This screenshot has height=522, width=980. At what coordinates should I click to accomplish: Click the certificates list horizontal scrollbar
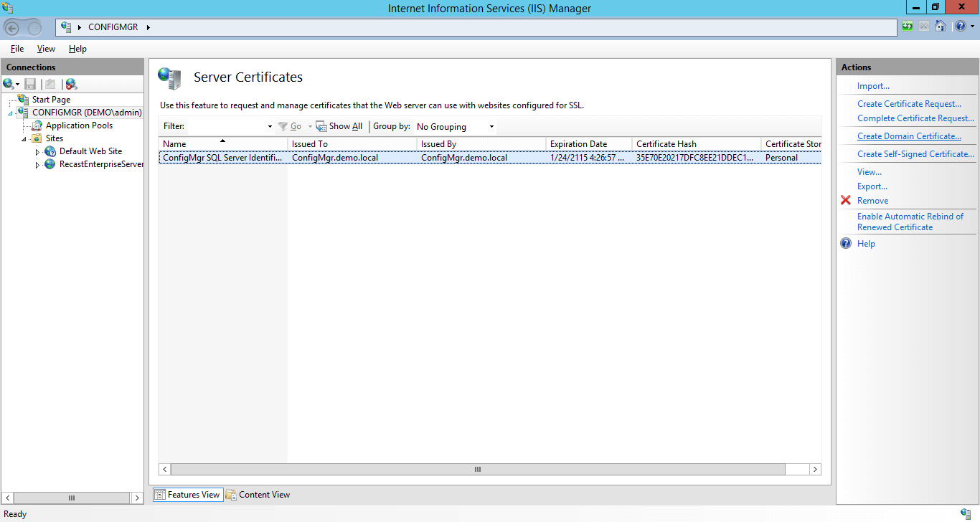pos(478,469)
